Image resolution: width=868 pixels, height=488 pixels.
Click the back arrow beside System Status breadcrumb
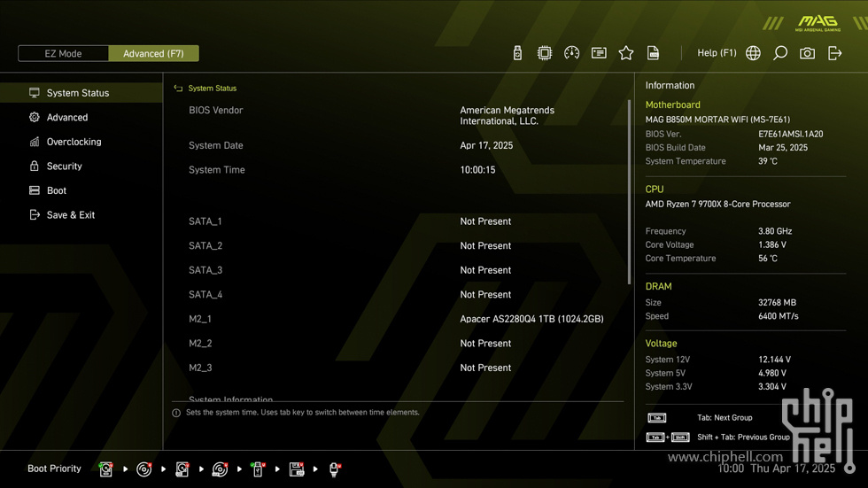178,89
